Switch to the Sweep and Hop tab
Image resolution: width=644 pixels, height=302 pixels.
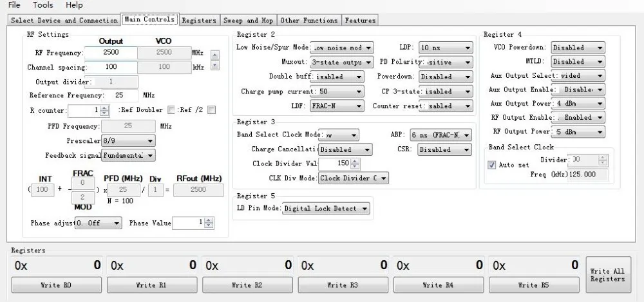[248, 21]
